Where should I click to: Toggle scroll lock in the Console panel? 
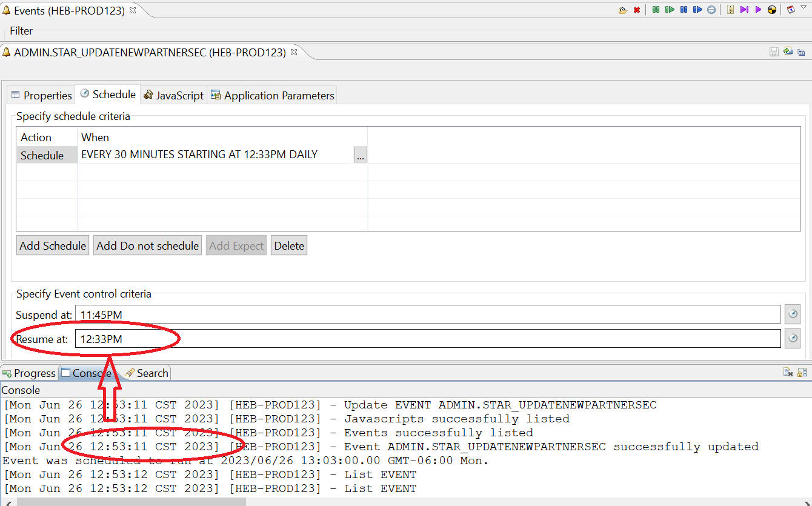(x=802, y=372)
